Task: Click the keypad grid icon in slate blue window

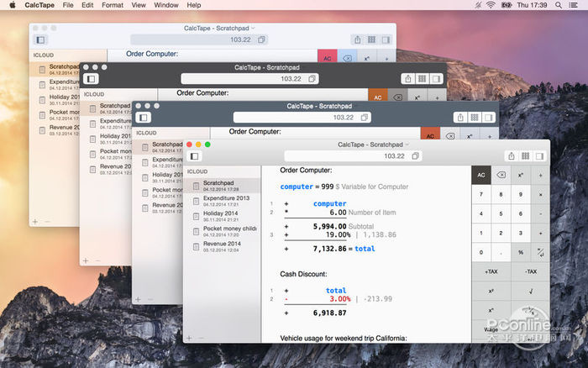Action: pos(475,118)
